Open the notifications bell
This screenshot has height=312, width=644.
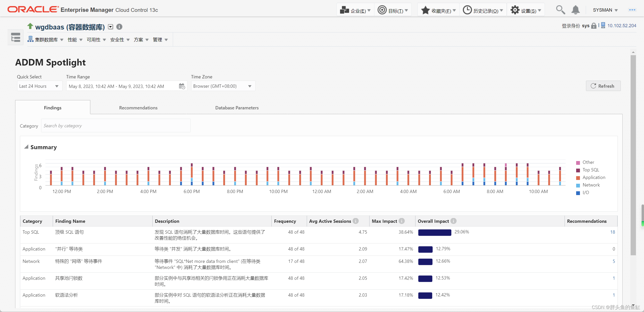[575, 10]
